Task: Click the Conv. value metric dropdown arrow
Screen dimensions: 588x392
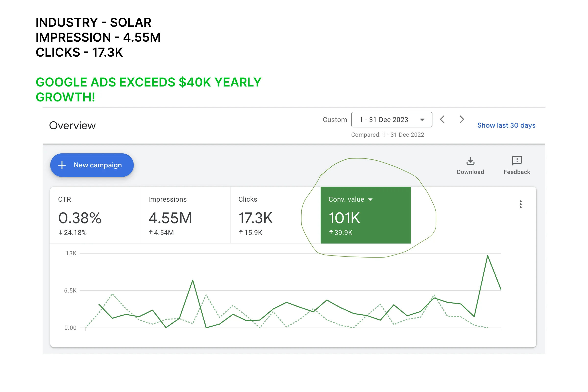Action: [x=370, y=199]
